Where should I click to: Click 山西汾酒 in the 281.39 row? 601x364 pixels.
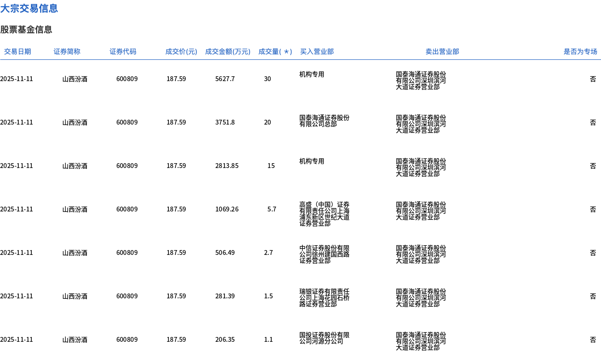(75, 296)
